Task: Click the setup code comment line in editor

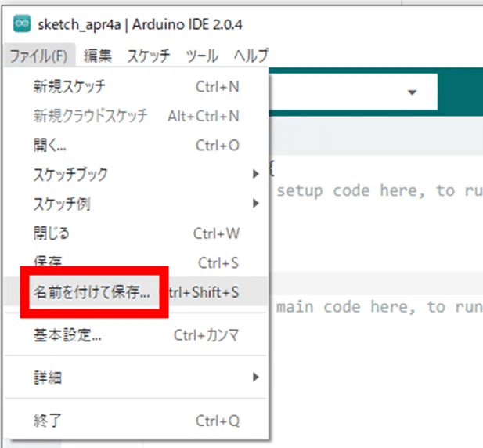Action: click(x=380, y=191)
